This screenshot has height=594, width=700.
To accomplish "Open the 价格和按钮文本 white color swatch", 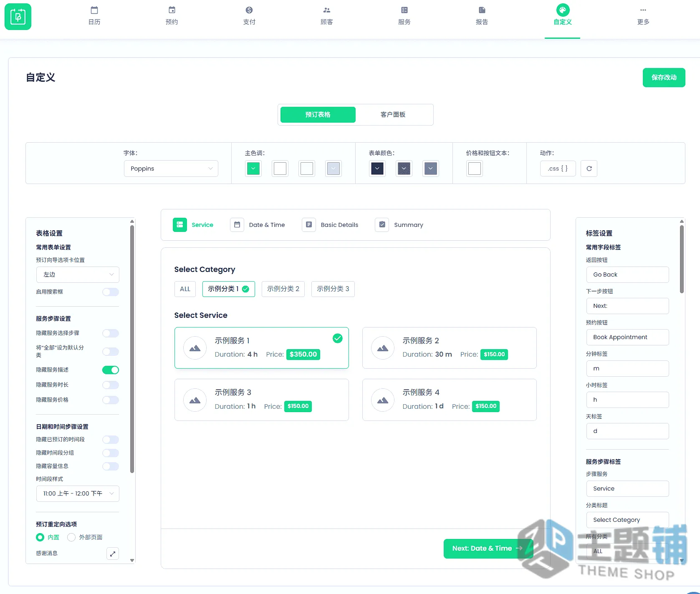I will tap(475, 169).
